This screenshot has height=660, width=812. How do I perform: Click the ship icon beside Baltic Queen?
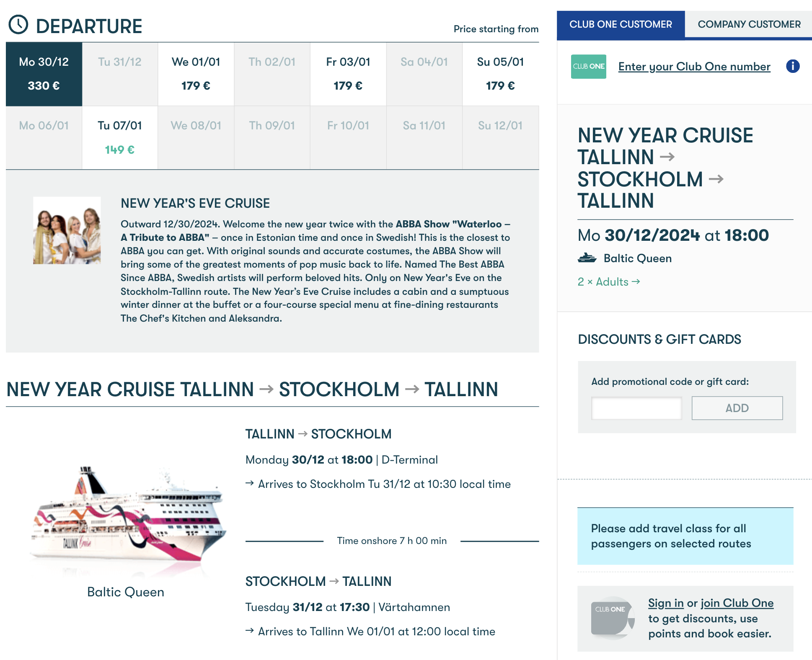click(x=587, y=258)
